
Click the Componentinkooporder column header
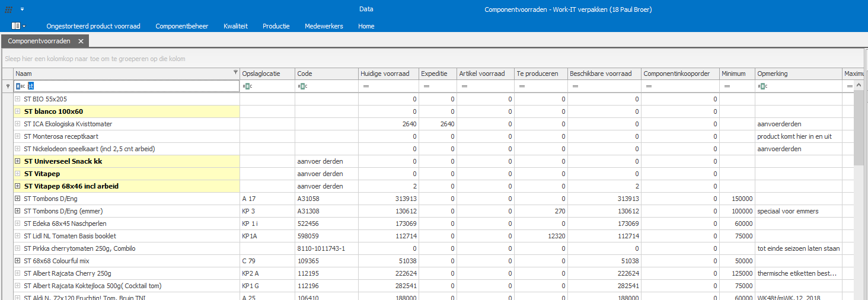(676, 74)
